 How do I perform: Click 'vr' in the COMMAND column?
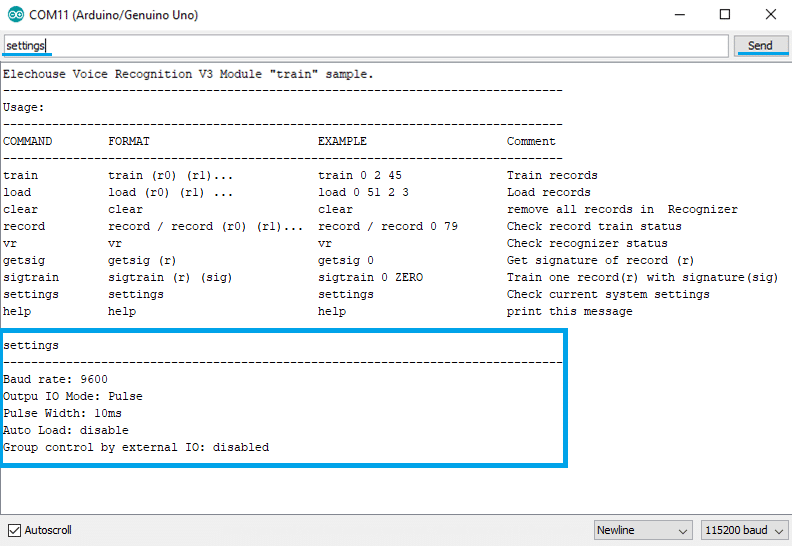(x=10, y=243)
